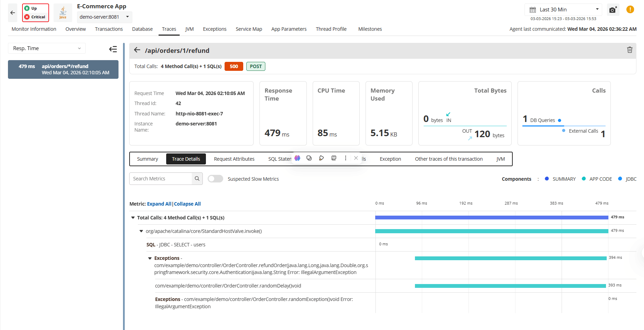This screenshot has height=330, width=644.
Task: Open the Request Attributes tab
Action: coord(234,159)
